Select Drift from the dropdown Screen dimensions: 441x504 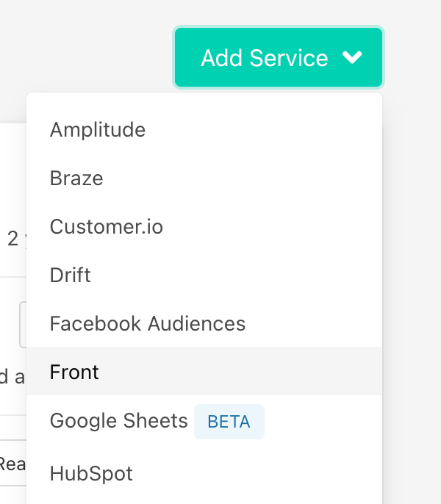[71, 276]
